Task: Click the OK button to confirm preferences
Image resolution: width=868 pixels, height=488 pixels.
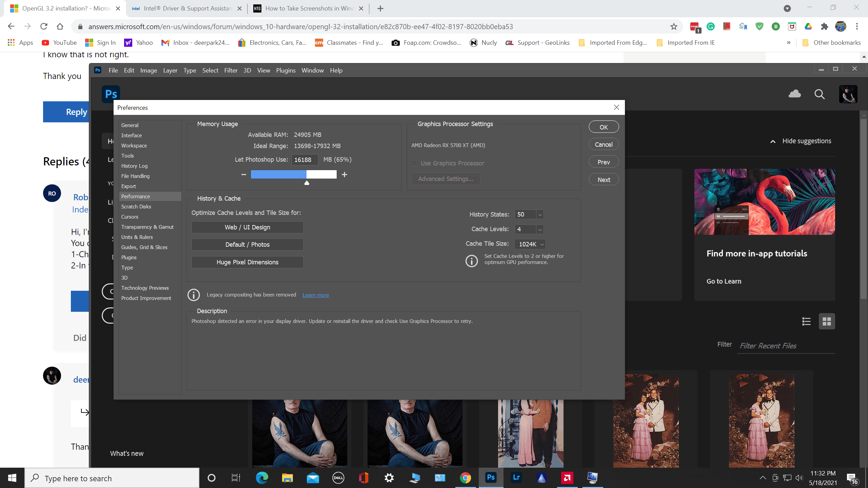Action: pyautogui.click(x=603, y=126)
